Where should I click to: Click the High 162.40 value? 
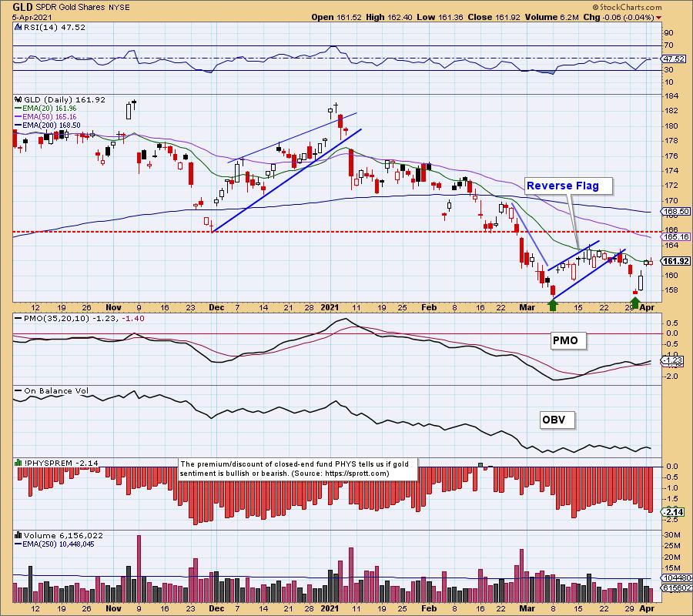click(389, 17)
